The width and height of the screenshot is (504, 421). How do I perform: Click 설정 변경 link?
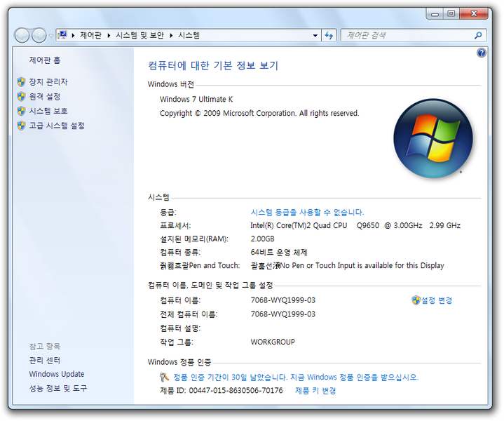click(437, 300)
